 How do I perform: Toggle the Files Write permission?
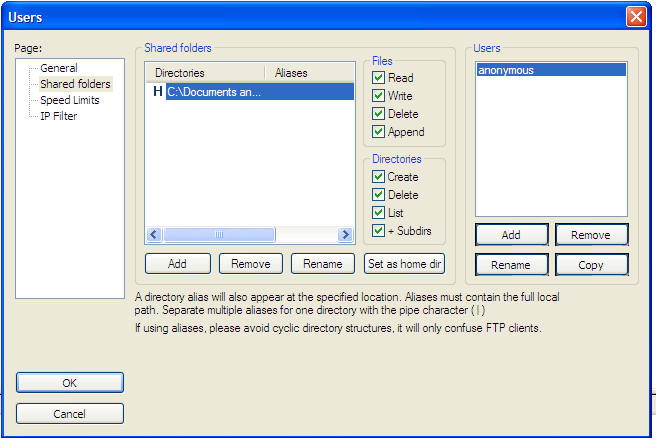click(x=378, y=96)
